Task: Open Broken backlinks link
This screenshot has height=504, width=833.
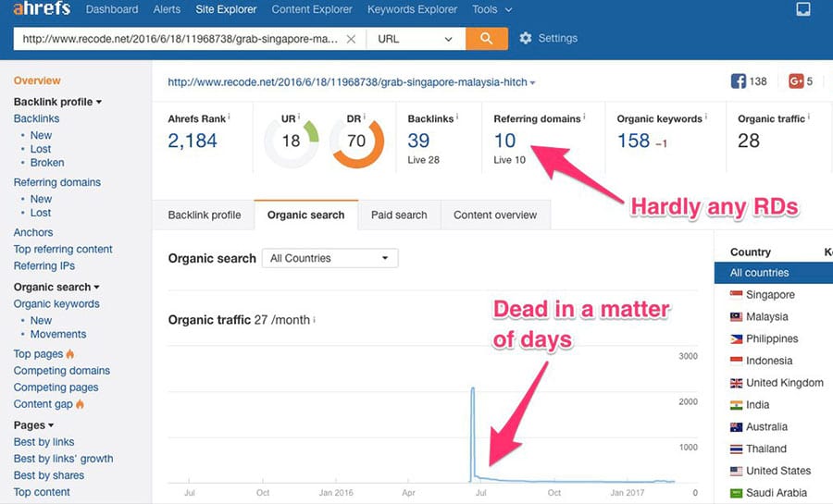Action: (47, 163)
